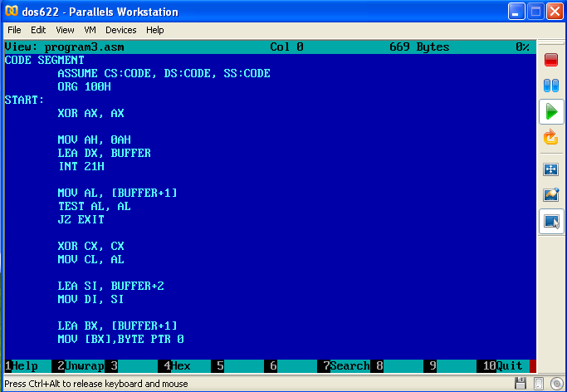Click CD-ROM status bar icon
This screenshot has width=567, height=392.
[x=556, y=384]
